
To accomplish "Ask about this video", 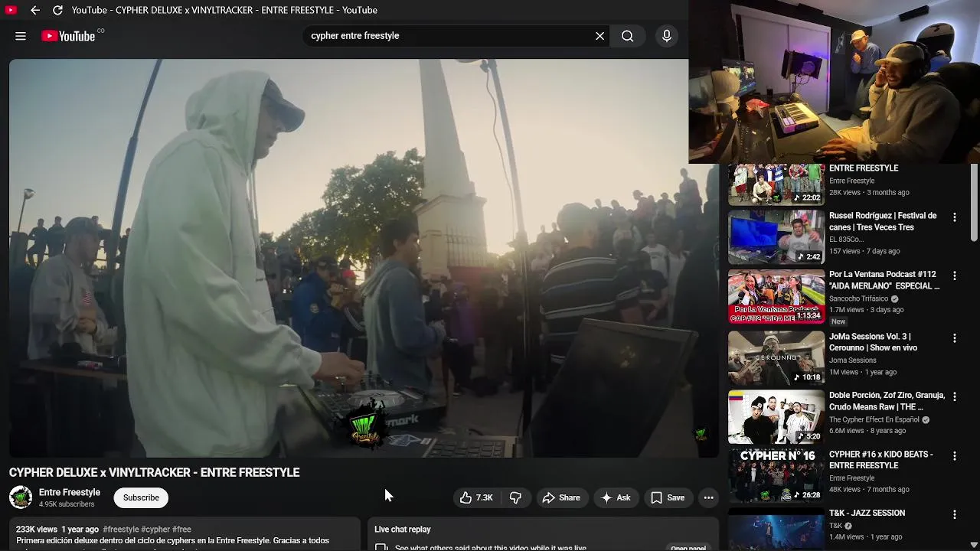I will (616, 497).
